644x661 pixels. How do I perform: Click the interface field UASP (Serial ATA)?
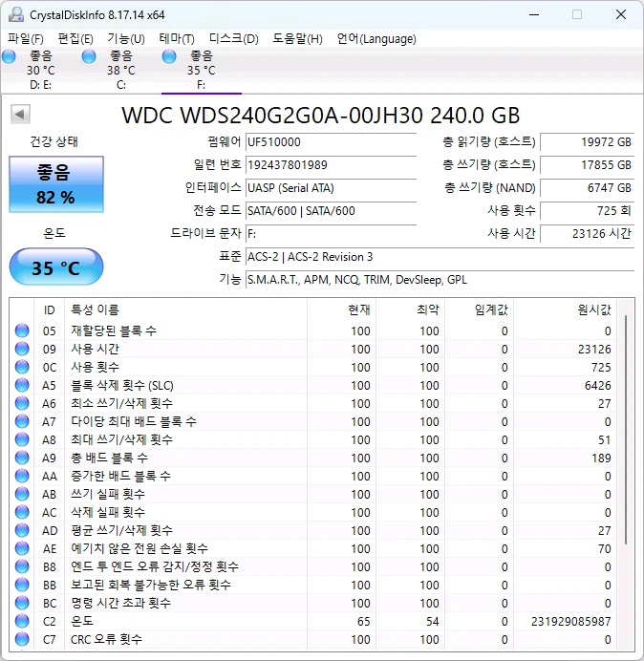coord(331,187)
